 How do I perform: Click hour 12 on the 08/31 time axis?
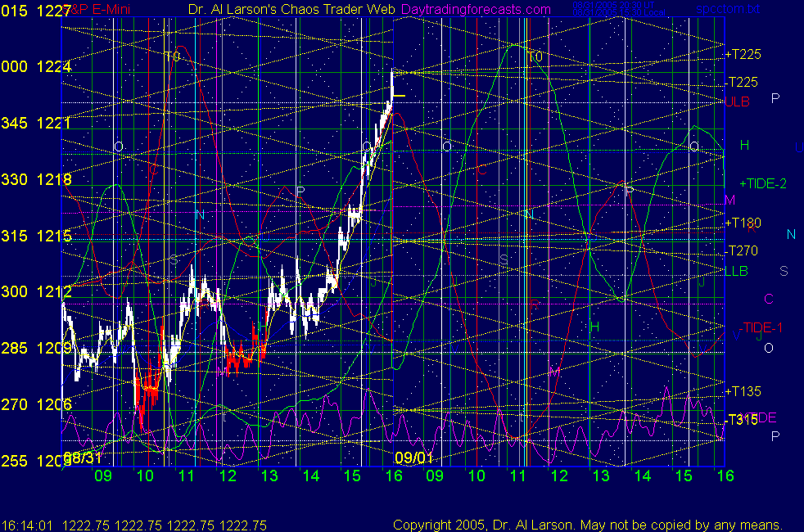[x=228, y=476]
